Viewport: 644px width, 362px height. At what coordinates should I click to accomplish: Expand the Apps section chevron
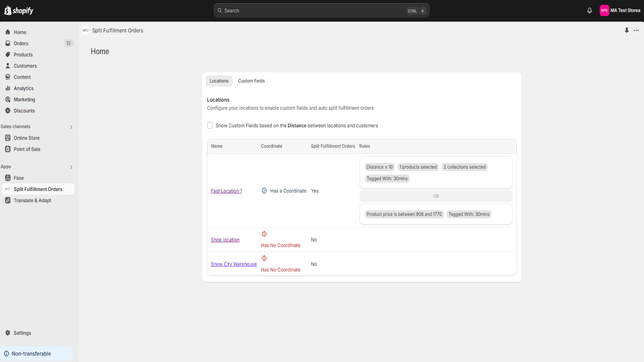point(71,167)
